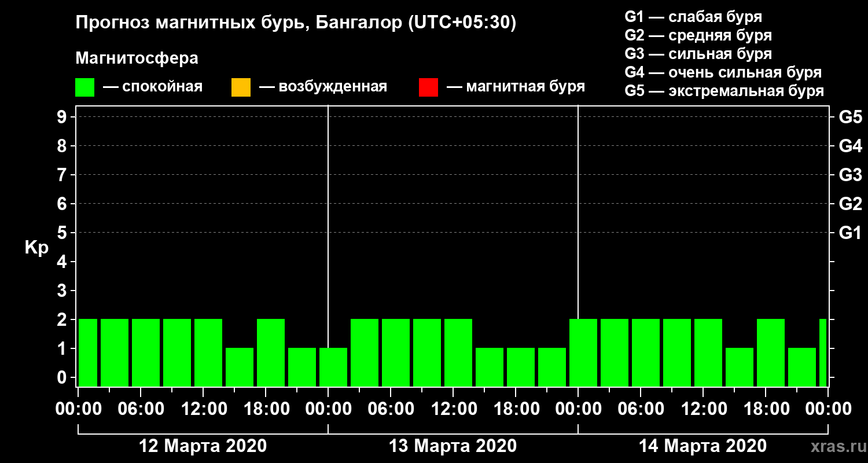Click the 'G4' right axis label
Screen dimensions: 868x463
(850, 146)
